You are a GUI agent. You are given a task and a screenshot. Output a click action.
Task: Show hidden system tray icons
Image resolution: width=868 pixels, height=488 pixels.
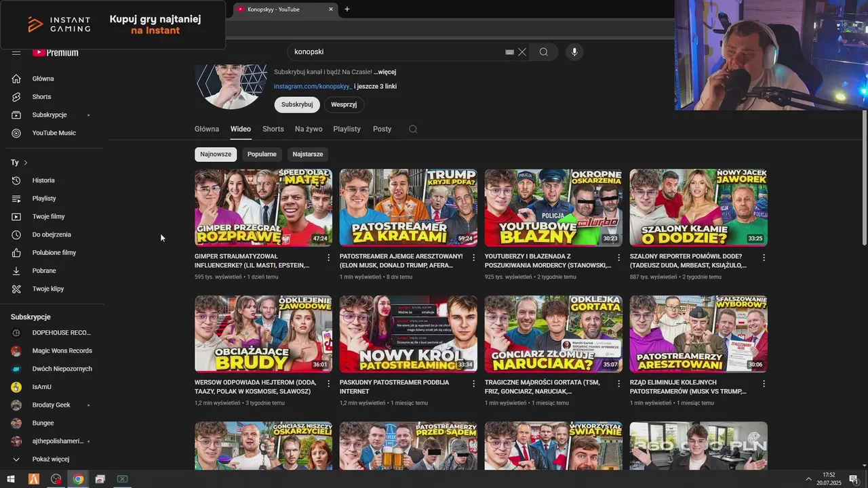pos(808,479)
